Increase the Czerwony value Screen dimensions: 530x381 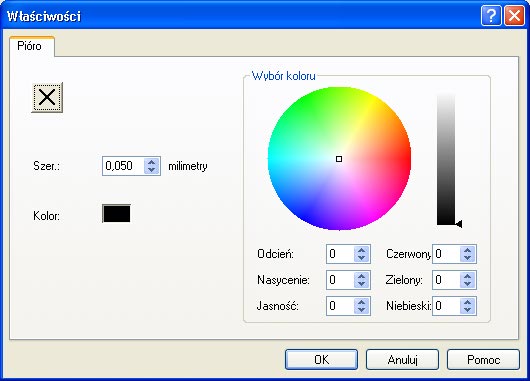pos(467,251)
